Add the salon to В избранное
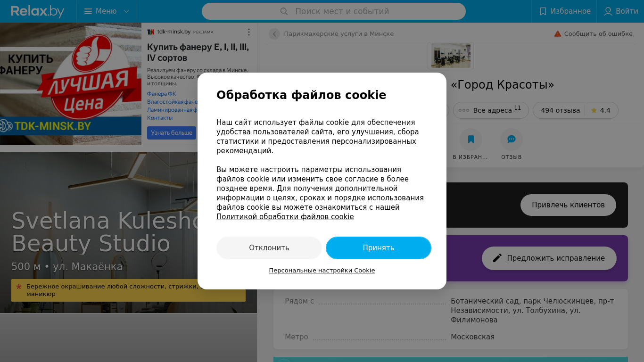 point(471,140)
